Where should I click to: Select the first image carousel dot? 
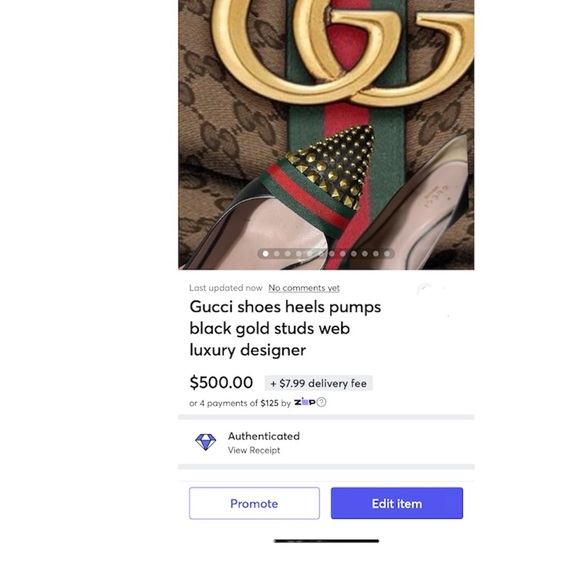[266, 254]
